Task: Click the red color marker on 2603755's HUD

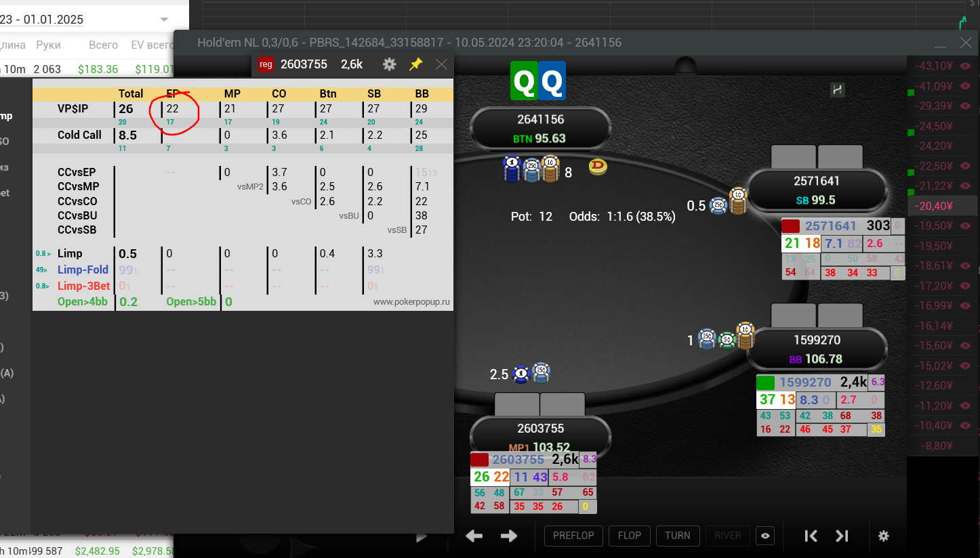Action: [480, 460]
